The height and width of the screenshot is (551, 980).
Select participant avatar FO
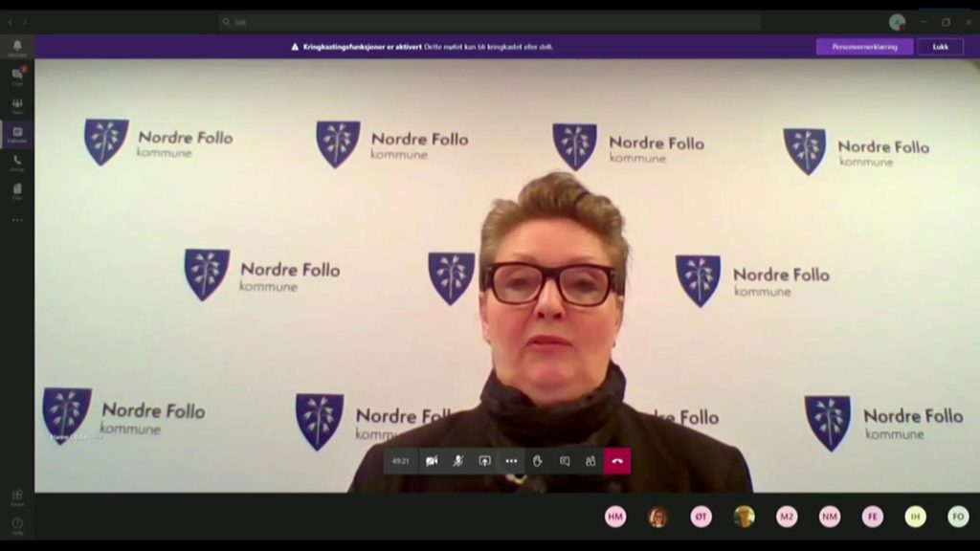tap(958, 517)
